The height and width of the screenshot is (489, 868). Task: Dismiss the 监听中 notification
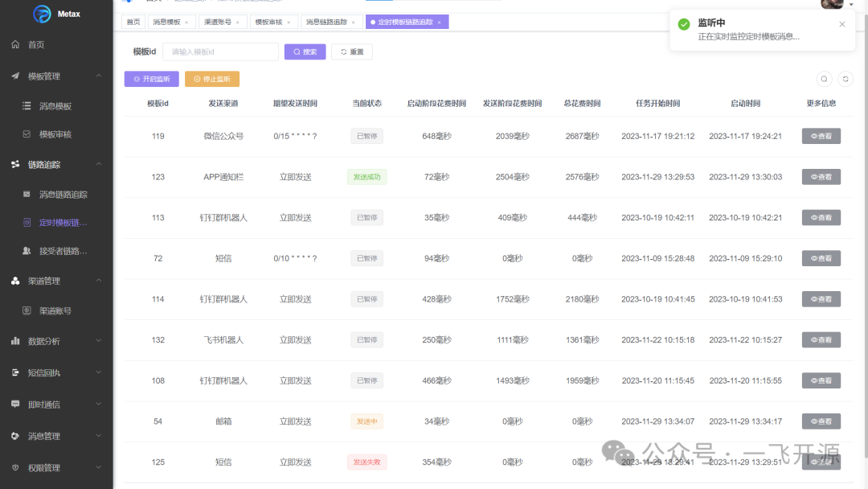pyautogui.click(x=842, y=24)
